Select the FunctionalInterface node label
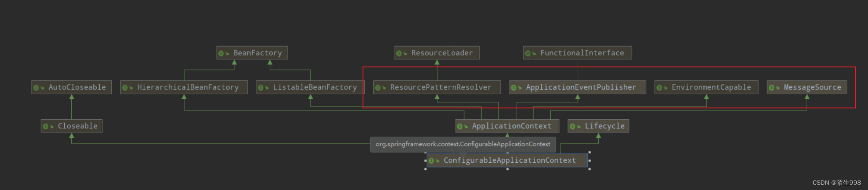The width and height of the screenshot is (868, 190). 582,53
